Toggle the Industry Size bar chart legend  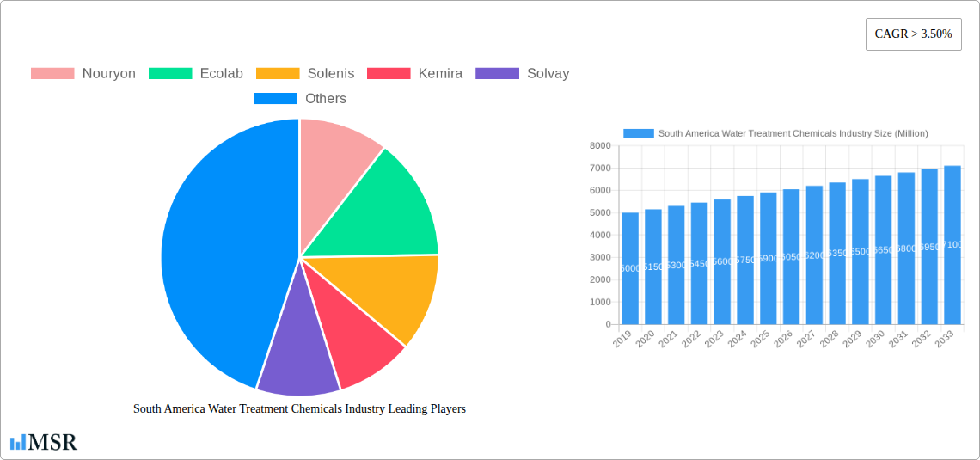click(x=775, y=133)
